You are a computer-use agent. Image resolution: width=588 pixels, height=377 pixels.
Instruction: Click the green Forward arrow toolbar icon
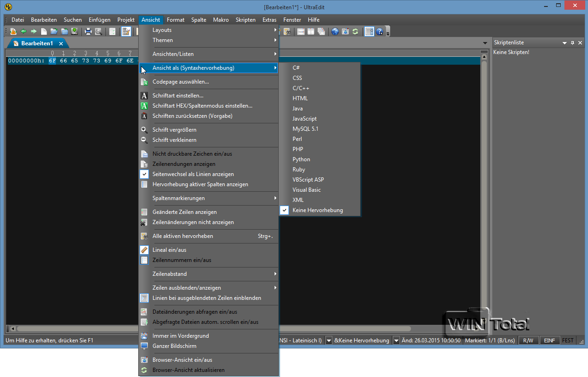33,31
